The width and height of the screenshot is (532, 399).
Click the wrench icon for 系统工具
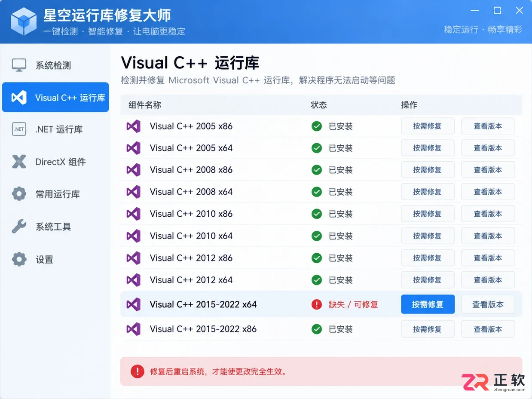click(x=19, y=227)
